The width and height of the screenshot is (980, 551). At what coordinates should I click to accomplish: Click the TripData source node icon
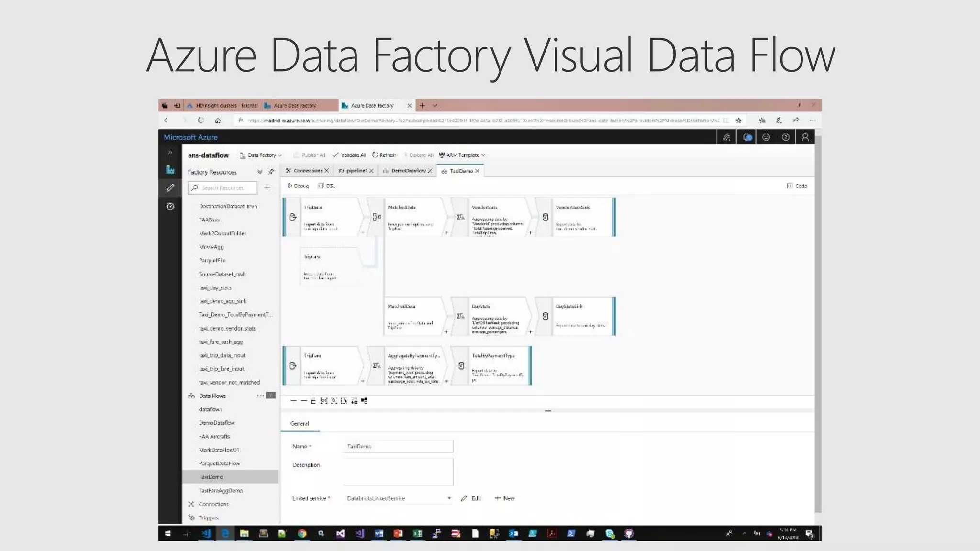point(293,217)
